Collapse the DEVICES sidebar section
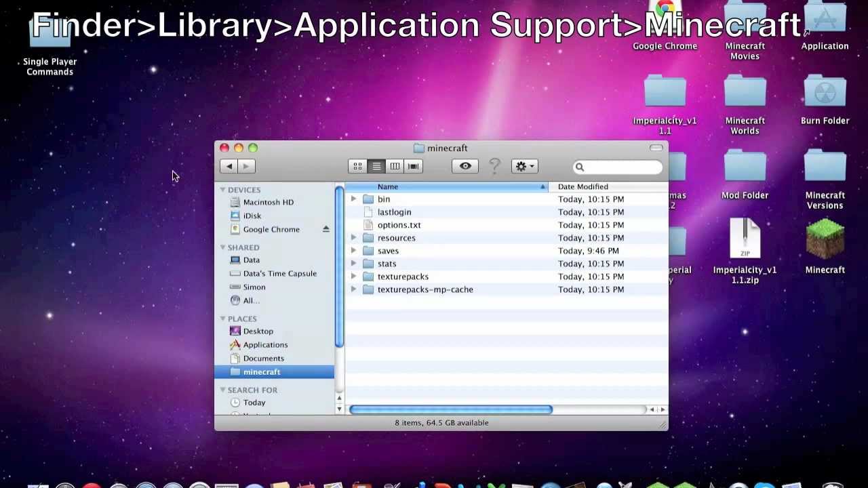868x488 pixels. 222,190
